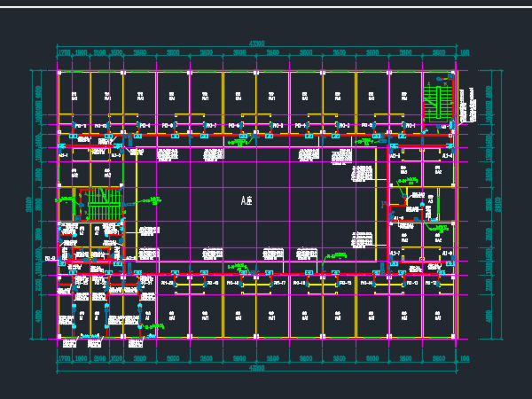The height and width of the screenshot is (399, 532).
Task: Select the bottom overall 43300 dimension text
Action: (x=256, y=367)
